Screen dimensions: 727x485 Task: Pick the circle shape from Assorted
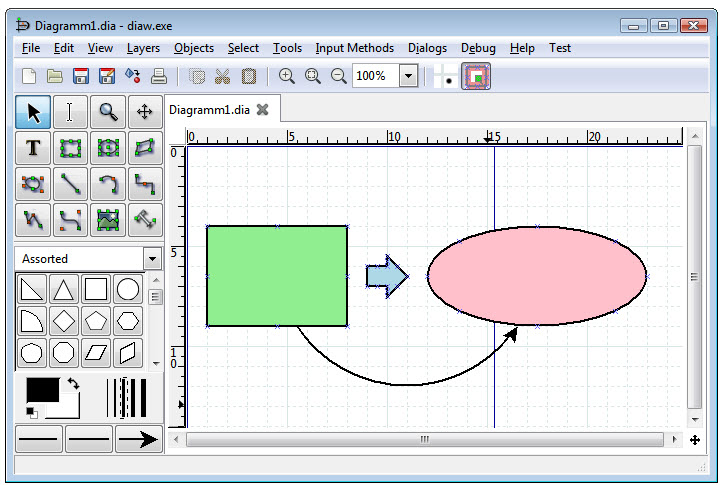tap(128, 289)
